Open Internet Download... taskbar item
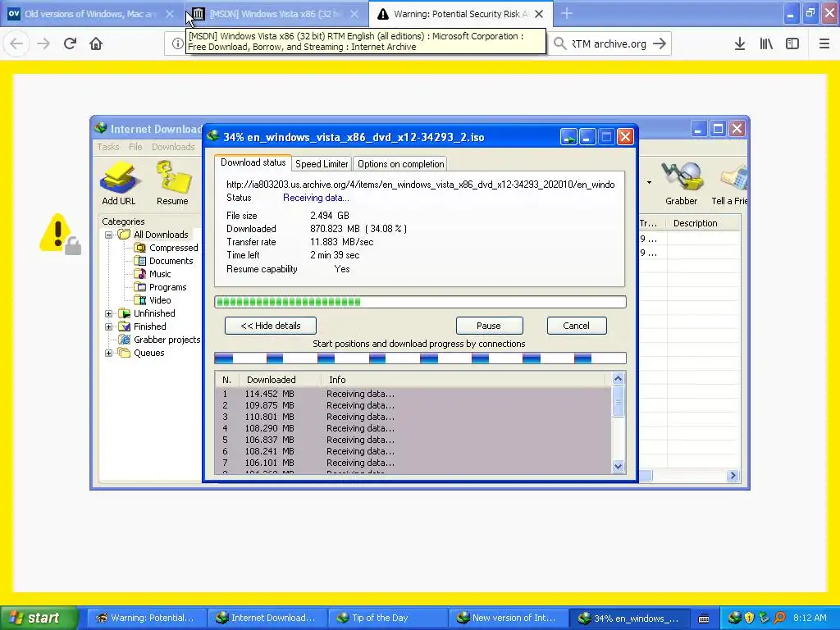The width and height of the screenshot is (840, 630). [267, 618]
